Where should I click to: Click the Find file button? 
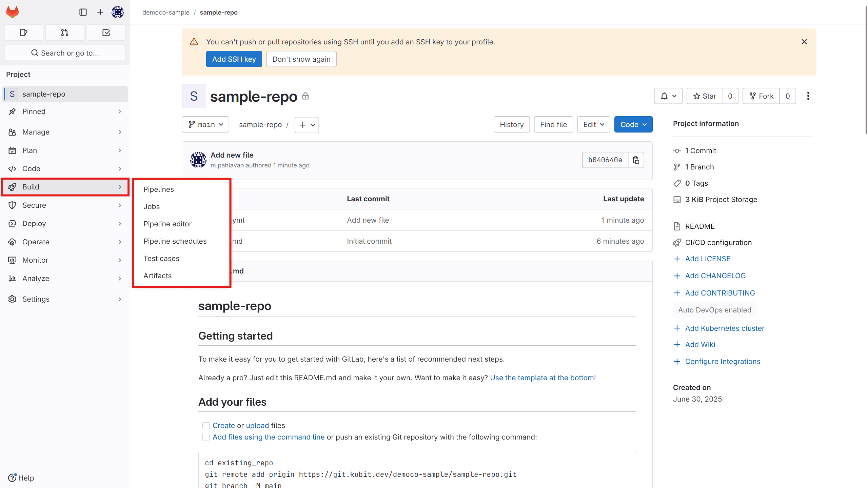click(553, 124)
